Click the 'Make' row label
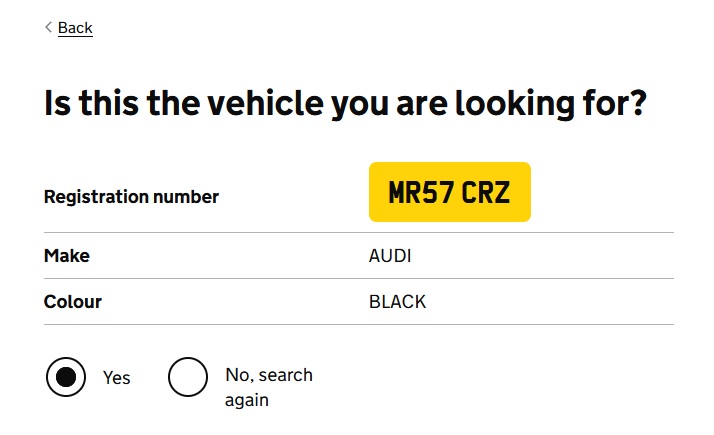The width and height of the screenshot is (714, 435). coord(67,256)
